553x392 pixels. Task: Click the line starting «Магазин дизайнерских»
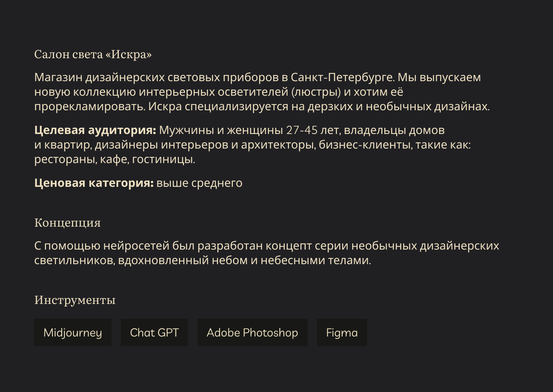tap(257, 77)
